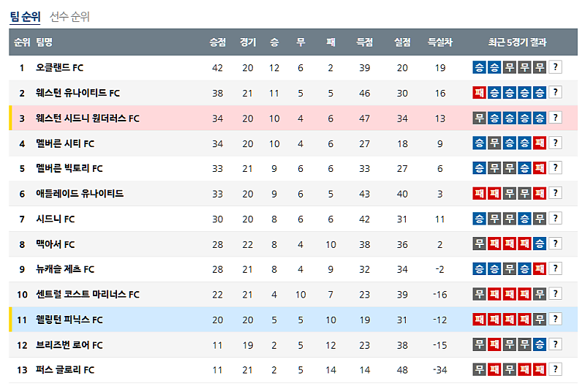Click the blue 승 badge in 브리즈번 로어 FC row
This screenshot has height=392, width=585.
coord(540,344)
